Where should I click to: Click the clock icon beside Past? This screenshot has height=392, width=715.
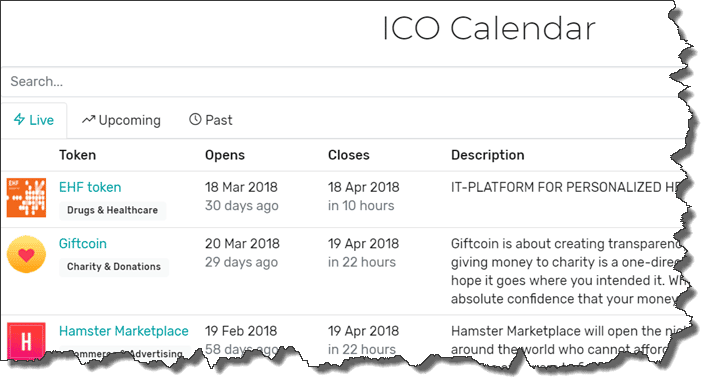coord(195,119)
